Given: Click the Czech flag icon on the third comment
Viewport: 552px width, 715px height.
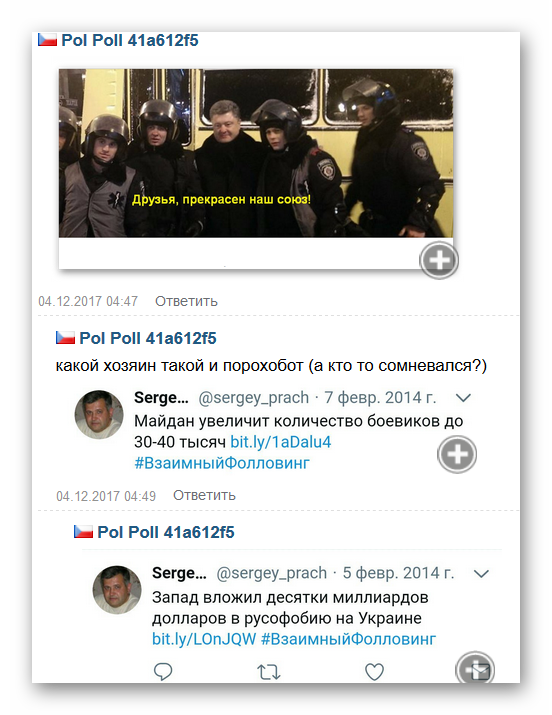Looking at the screenshot, I should coord(83,532).
